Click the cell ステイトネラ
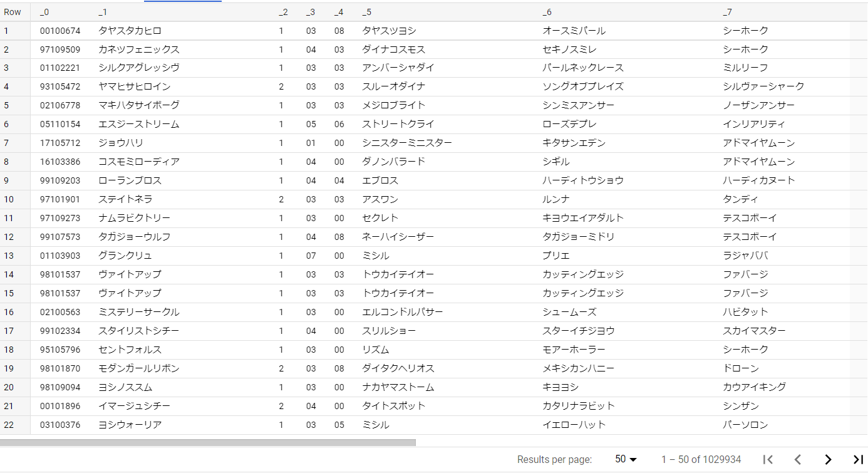 coord(125,199)
